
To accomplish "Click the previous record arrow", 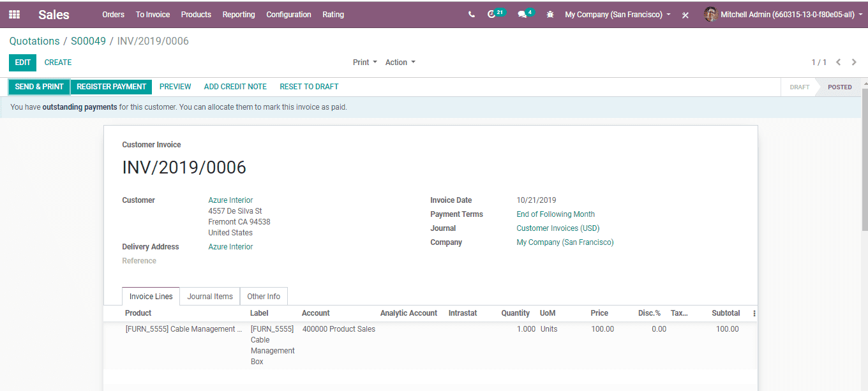I will (839, 63).
